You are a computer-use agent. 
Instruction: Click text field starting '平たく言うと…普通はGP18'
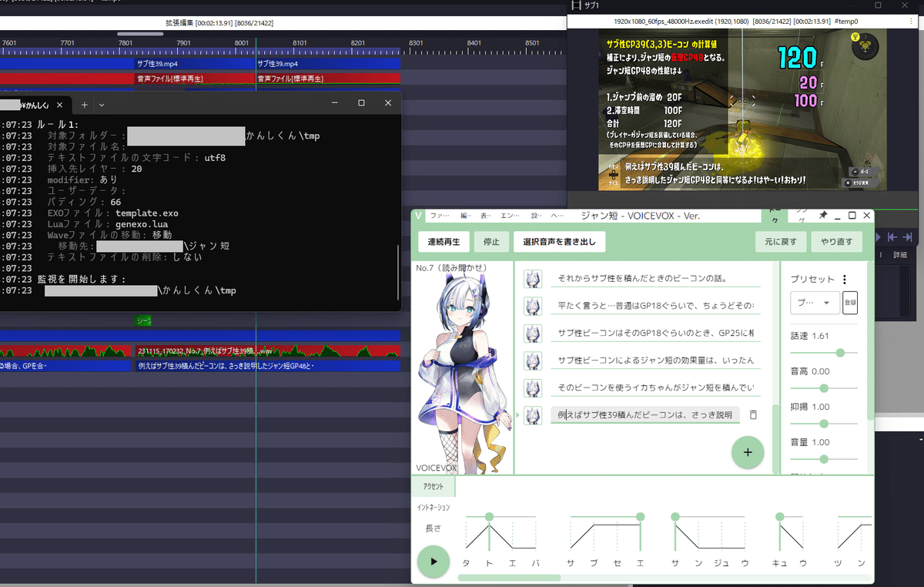(655, 306)
